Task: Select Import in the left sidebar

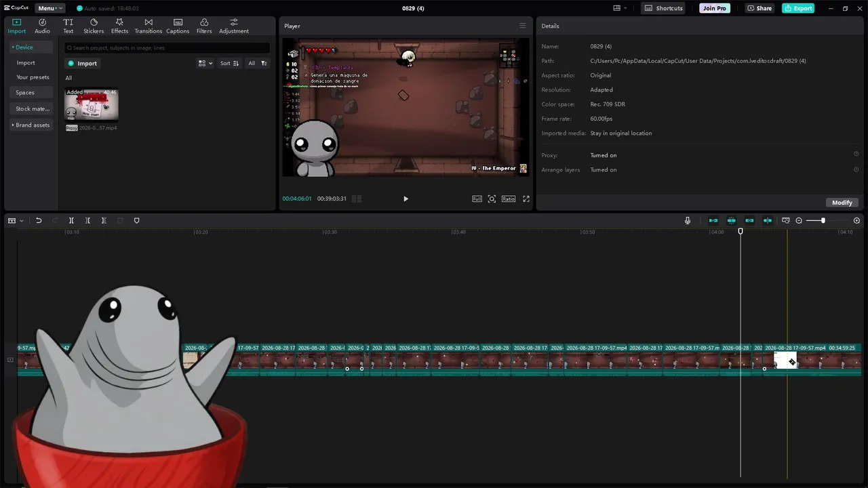Action: (26, 62)
